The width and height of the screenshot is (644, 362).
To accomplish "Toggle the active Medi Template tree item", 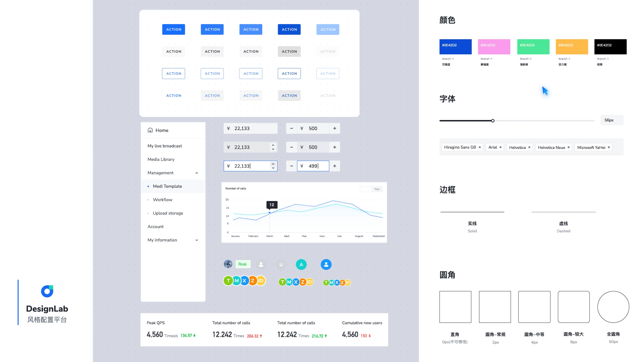I will pos(167,186).
